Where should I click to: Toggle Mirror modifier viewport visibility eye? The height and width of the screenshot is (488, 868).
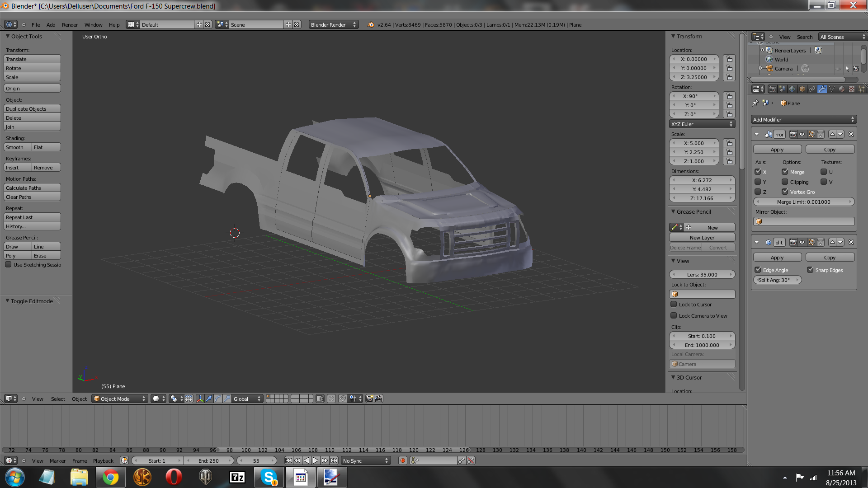[x=802, y=134]
